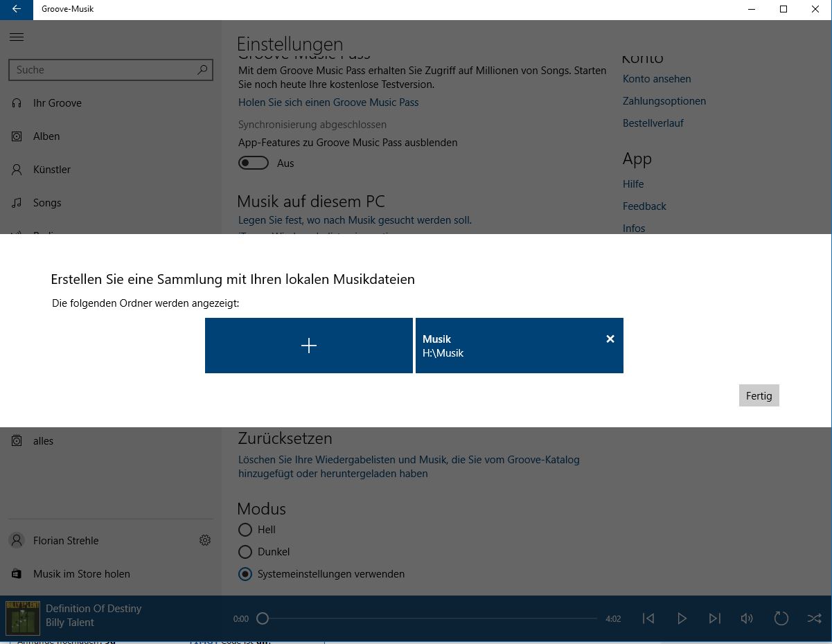Screen dimensions: 832x644
Task: Maximize the Groove-Musik window
Action: click(784, 9)
